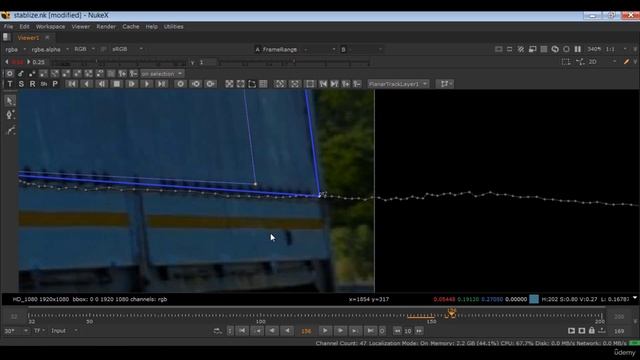
Task: Click the frame increment field showing 10
Action: [x=408, y=331]
